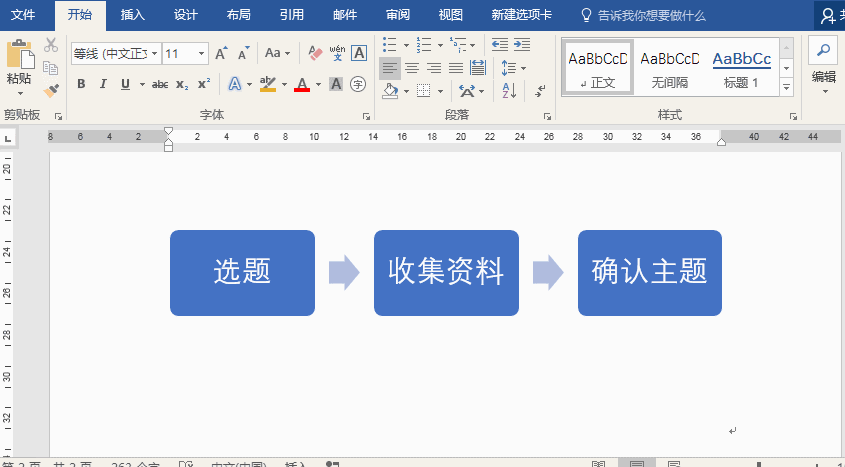The width and height of the screenshot is (845, 467).
Task: Clear all formatting eraser icon
Action: coord(315,53)
